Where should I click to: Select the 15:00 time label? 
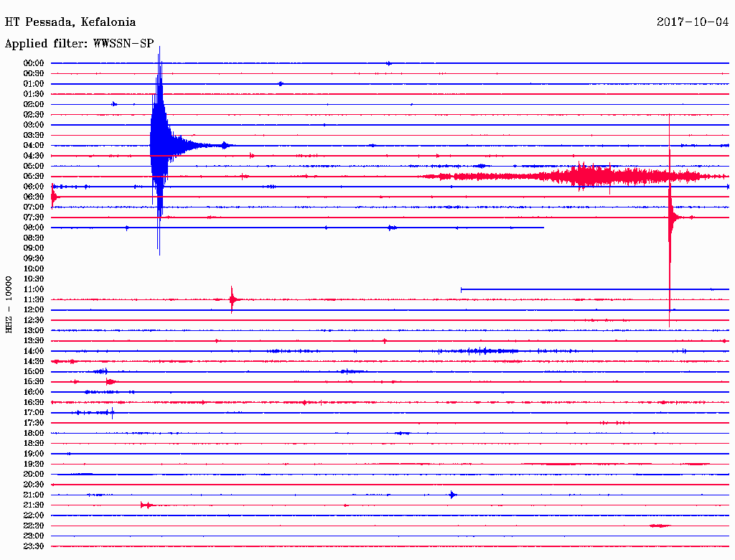pos(34,371)
